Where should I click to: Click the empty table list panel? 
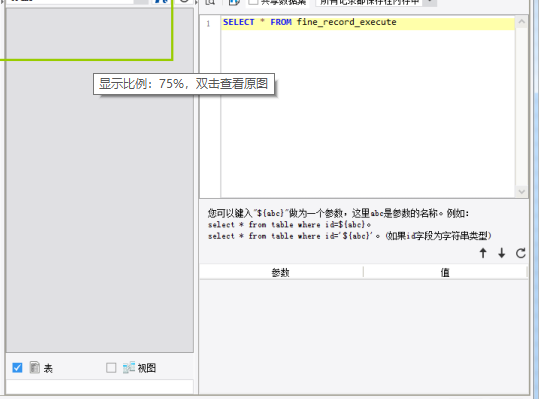point(100,206)
